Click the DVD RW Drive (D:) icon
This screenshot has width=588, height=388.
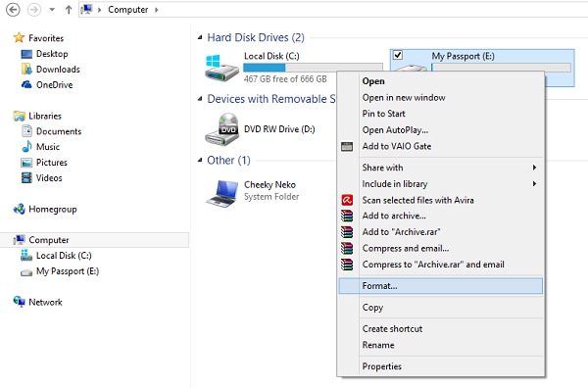(x=222, y=129)
